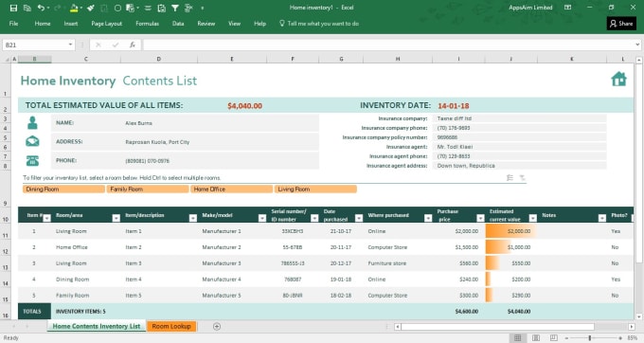Click the multi-select icon on room slicer
Image resolution: width=644 pixels, height=343 pixels.
coord(510,178)
